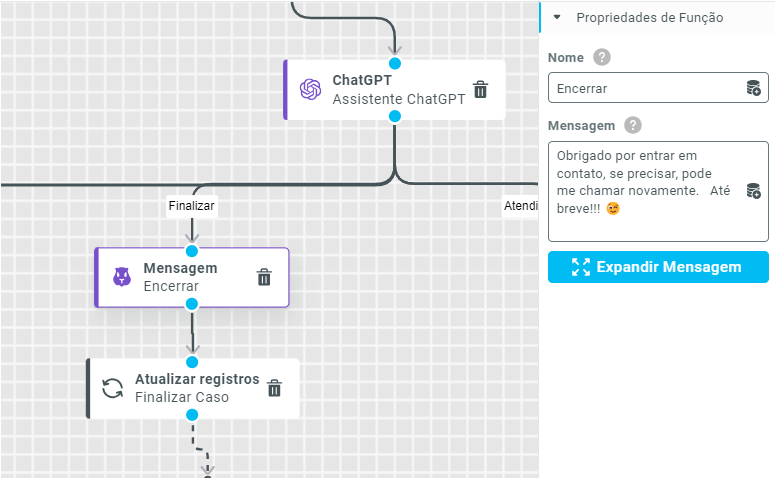This screenshot has height=478, width=775.
Task: Open variable picker in Mensagem text area
Action: (x=753, y=191)
